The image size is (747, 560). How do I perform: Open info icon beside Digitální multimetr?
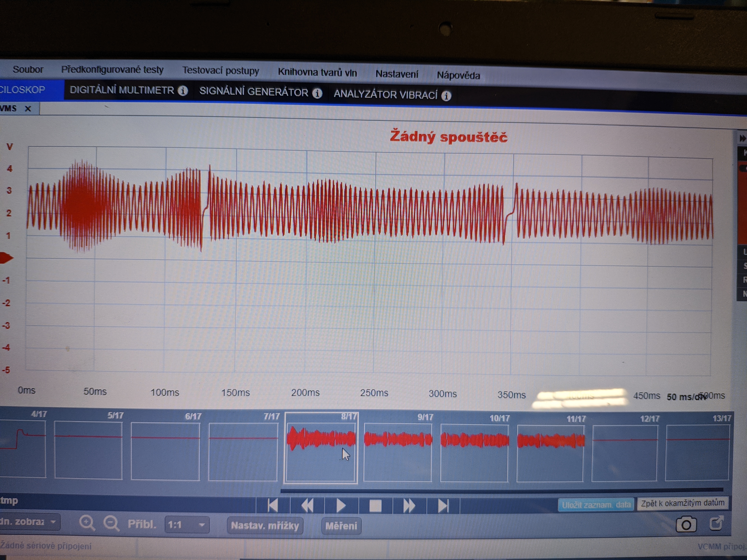pyautogui.click(x=183, y=91)
